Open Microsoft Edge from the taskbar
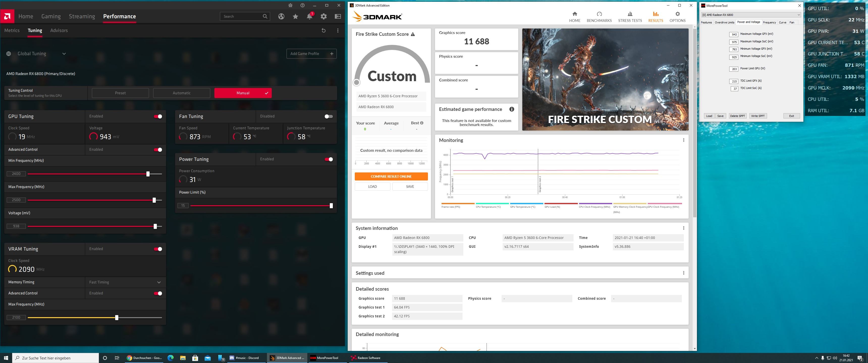The image size is (868, 363). point(171,358)
